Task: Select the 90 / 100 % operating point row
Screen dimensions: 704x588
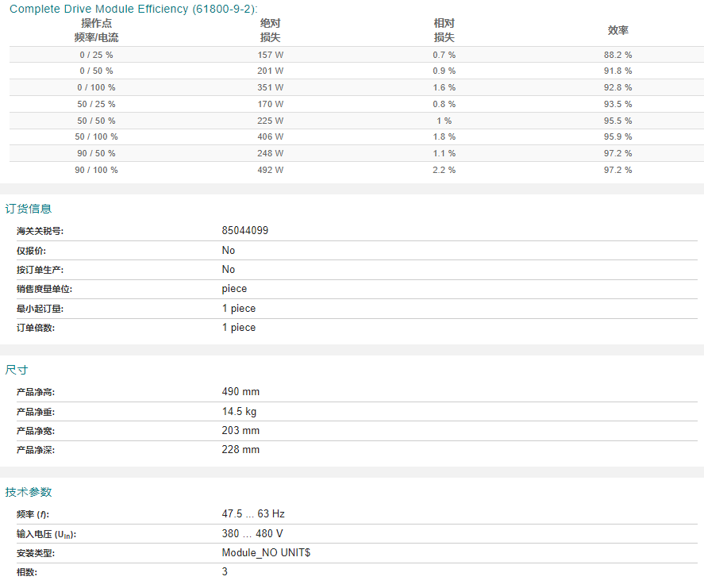Action: pyautogui.click(x=356, y=170)
